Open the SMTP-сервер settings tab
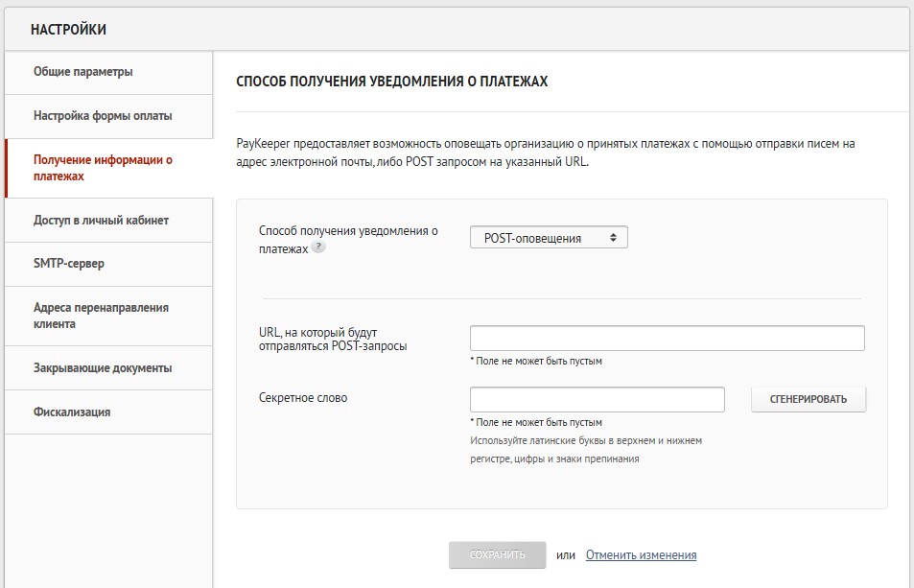 69,264
